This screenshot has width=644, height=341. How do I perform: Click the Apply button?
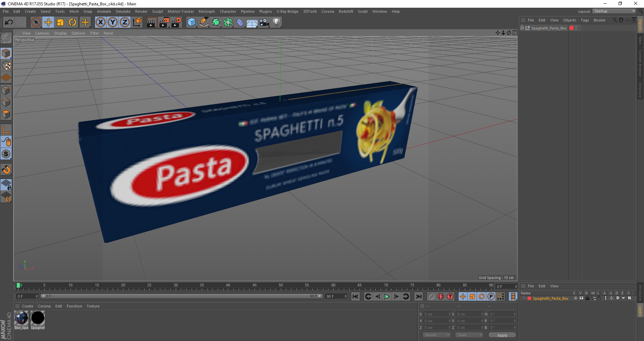[x=502, y=335]
